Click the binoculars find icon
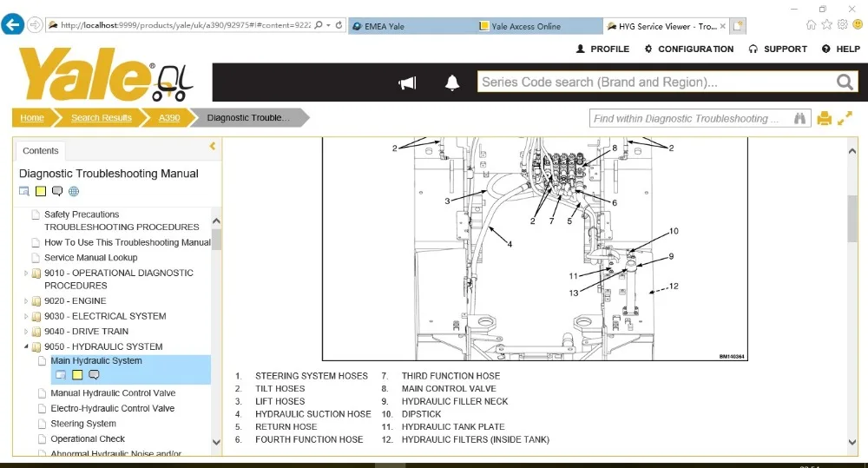 click(x=800, y=118)
